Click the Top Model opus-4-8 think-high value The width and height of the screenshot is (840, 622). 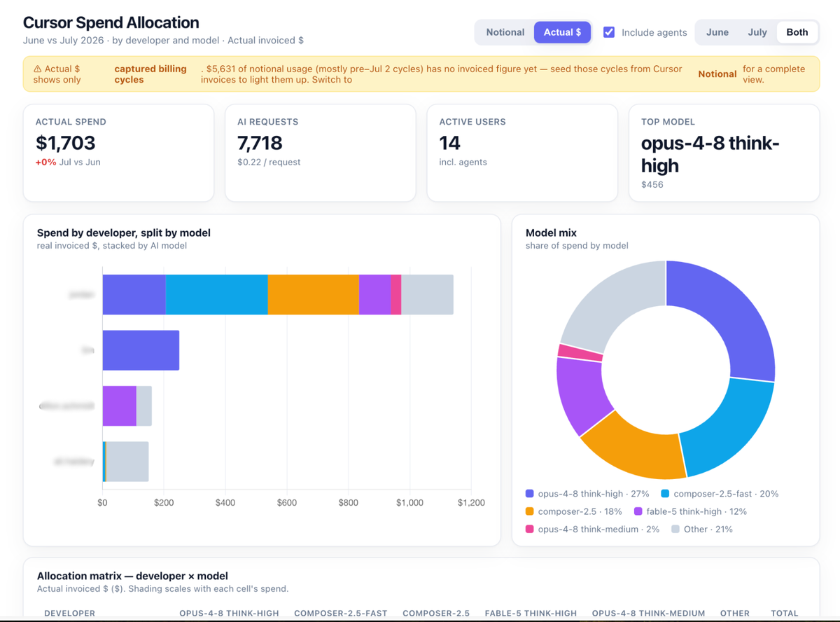(x=710, y=154)
